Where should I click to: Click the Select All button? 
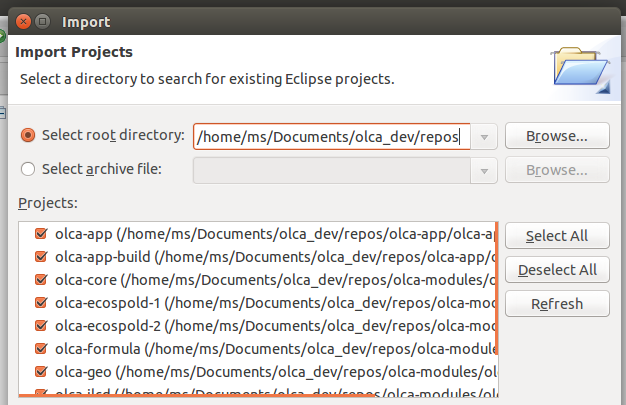(x=557, y=236)
